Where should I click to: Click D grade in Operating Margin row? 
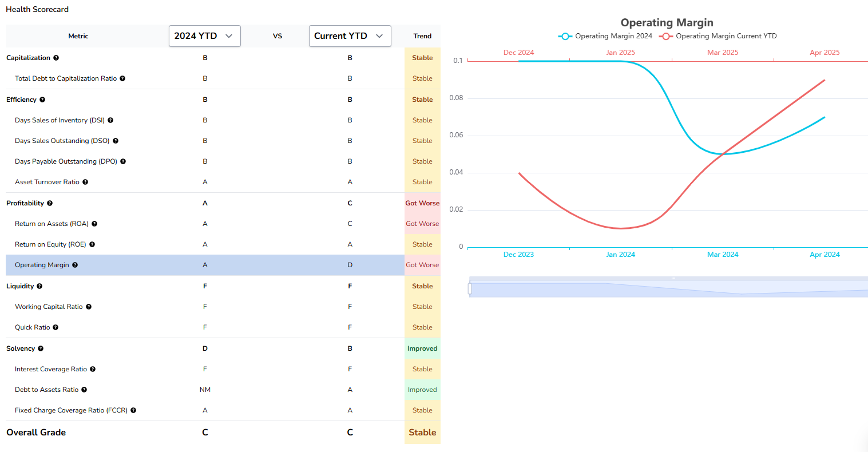click(x=350, y=265)
